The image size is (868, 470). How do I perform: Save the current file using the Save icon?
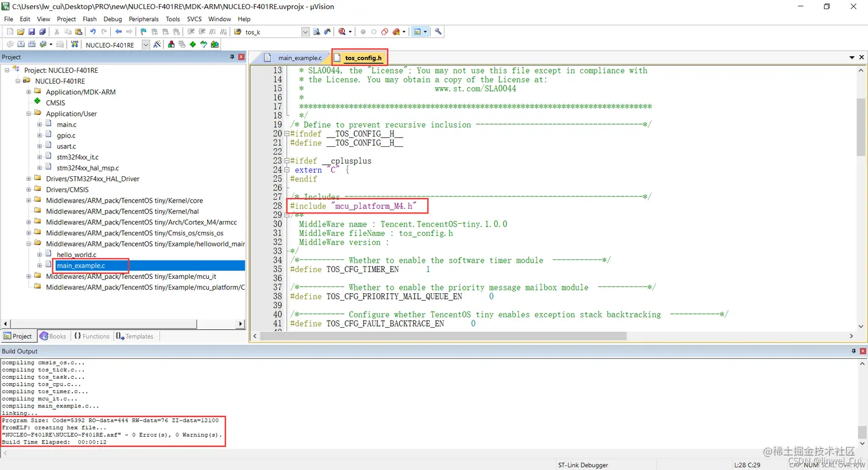point(32,32)
